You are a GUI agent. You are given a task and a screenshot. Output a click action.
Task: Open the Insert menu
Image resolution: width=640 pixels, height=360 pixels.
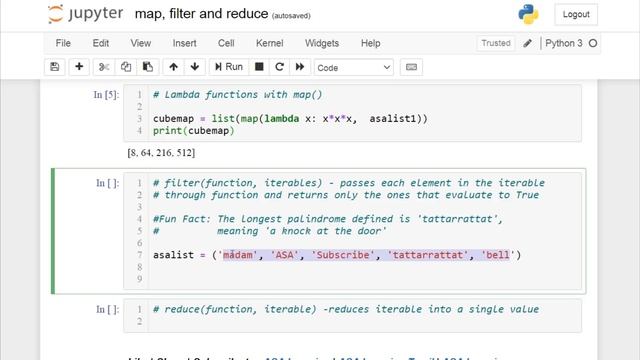click(184, 43)
